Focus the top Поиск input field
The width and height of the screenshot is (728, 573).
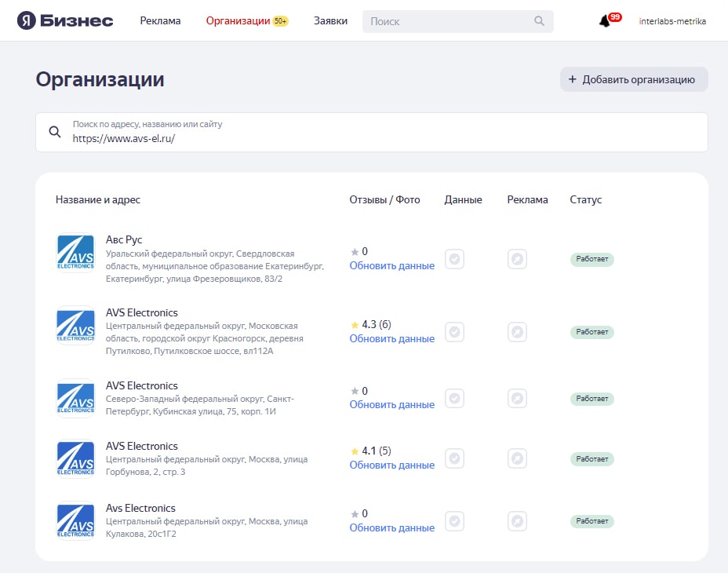450,21
